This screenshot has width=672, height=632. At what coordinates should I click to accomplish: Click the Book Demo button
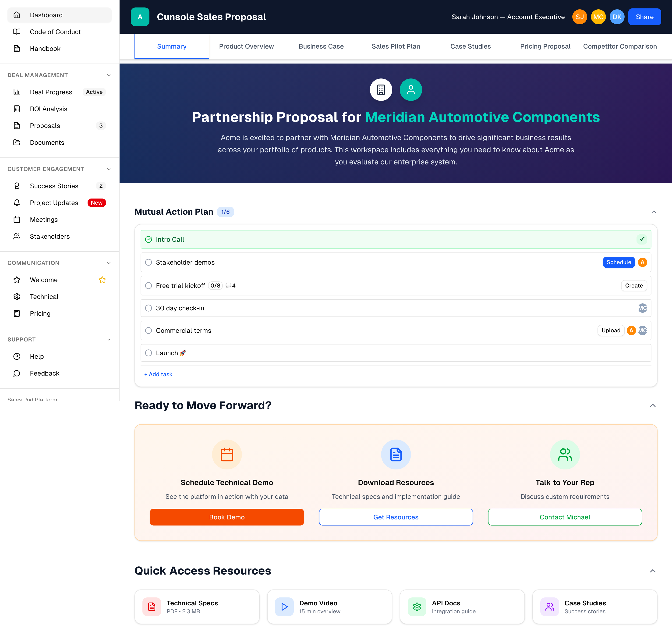coord(227,517)
